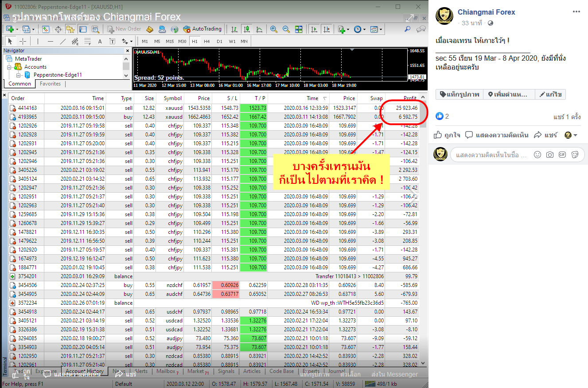
Task: Insert emoji via comment box smiley icon
Action: tap(537, 155)
